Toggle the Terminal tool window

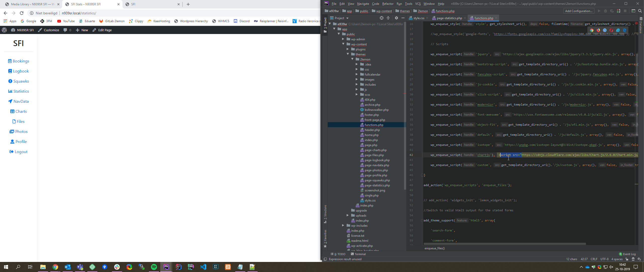click(358, 254)
